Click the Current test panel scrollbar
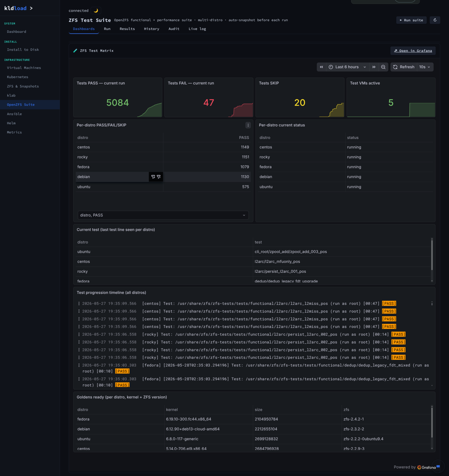This screenshot has height=476, width=449. (432, 255)
